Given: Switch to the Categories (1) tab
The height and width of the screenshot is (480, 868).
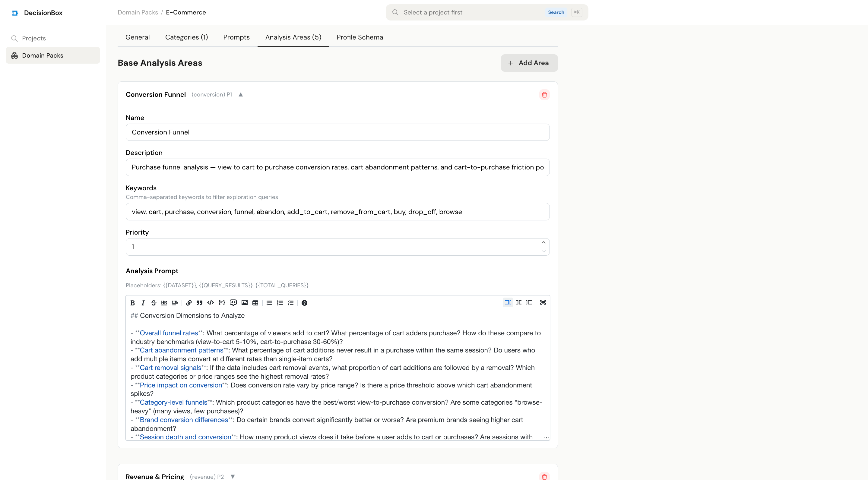Looking at the screenshot, I should tap(186, 37).
